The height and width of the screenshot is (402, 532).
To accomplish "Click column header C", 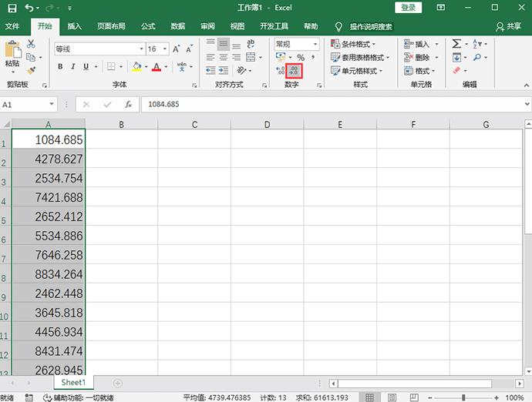I will (x=194, y=125).
